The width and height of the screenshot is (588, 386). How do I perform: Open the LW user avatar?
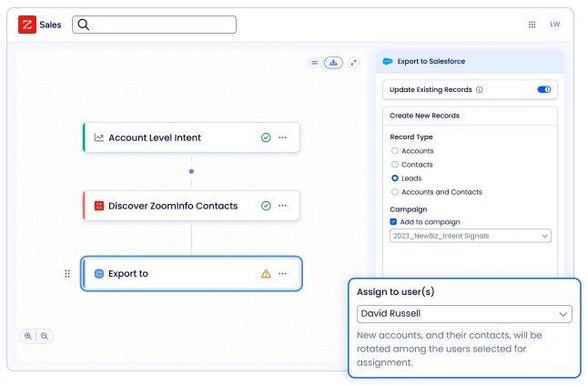point(554,25)
